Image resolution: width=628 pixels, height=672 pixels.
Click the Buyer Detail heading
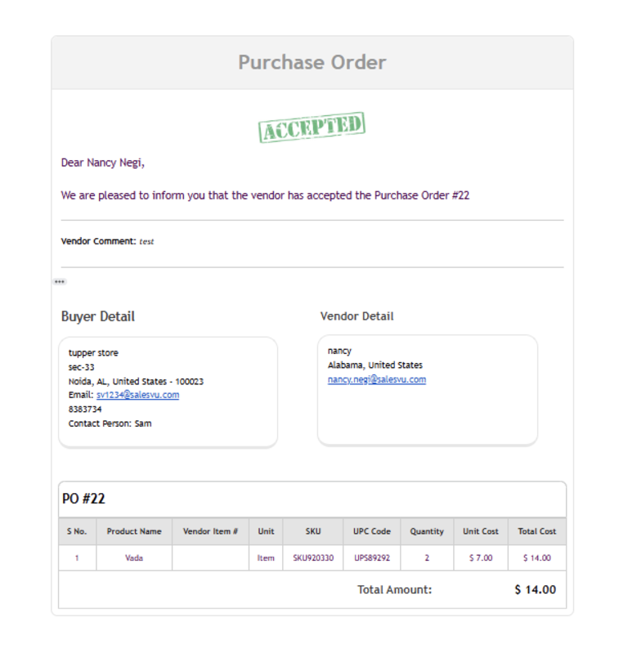(98, 316)
